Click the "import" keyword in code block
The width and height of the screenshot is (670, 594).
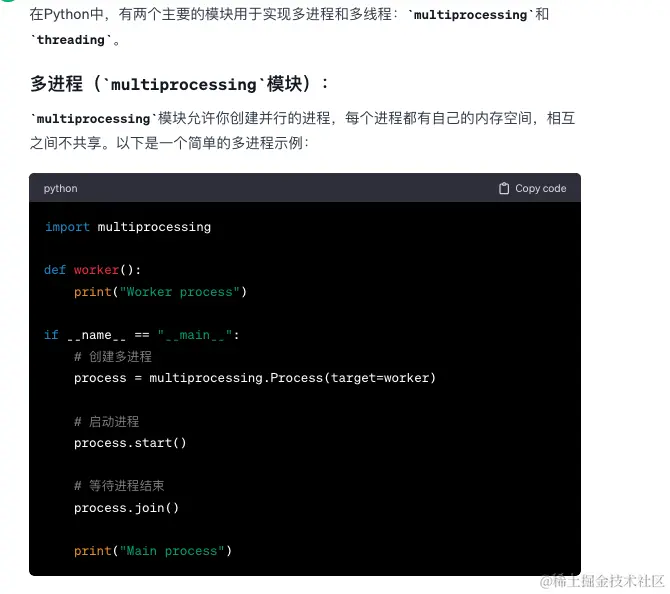point(68,227)
